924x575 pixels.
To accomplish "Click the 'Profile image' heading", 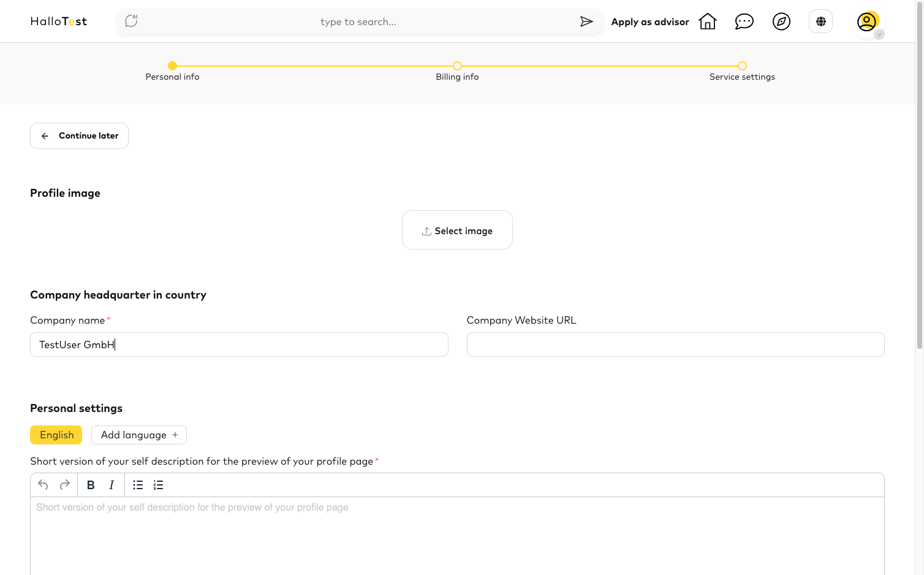I will pos(66,193).
